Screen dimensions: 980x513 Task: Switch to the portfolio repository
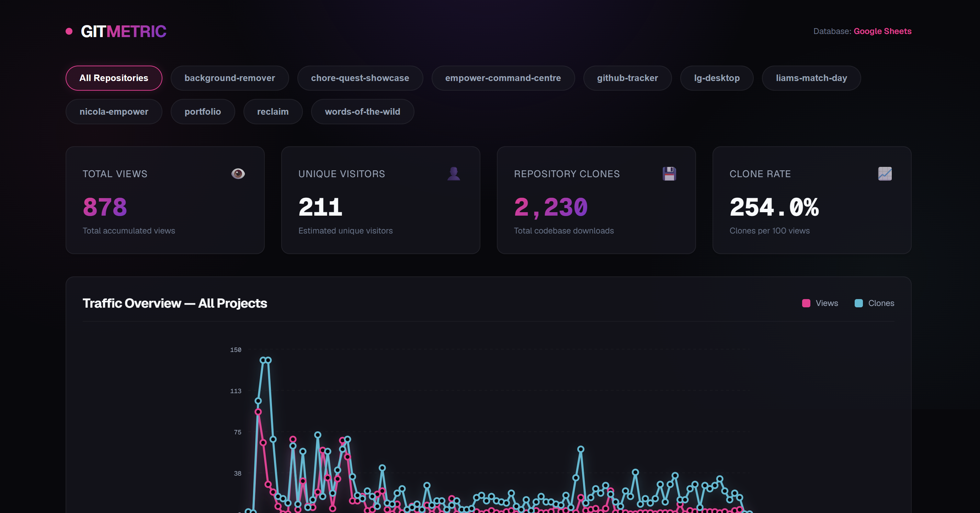tap(203, 112)
